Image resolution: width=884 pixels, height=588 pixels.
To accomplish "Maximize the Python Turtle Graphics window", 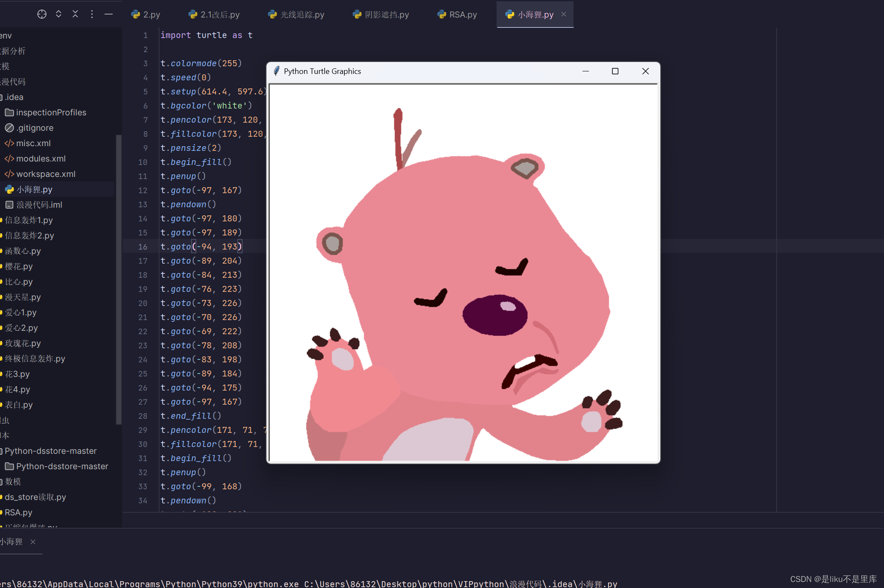I will click(615, 71).
